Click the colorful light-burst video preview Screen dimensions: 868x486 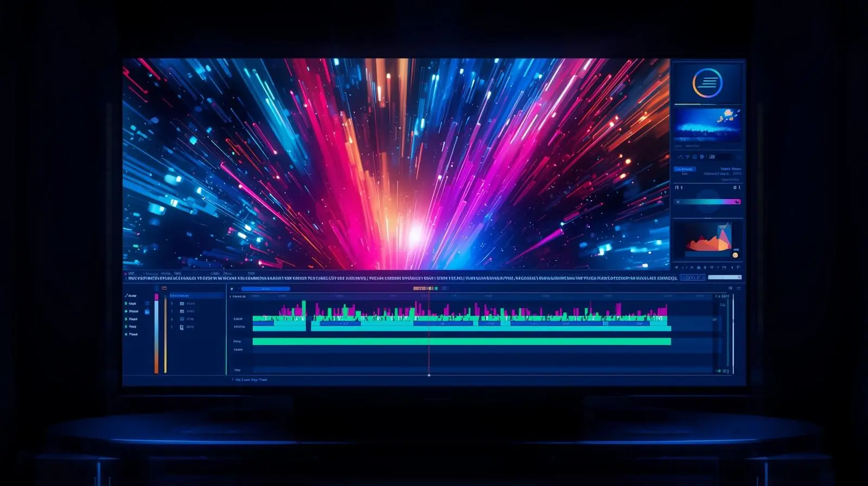point(396,164)
